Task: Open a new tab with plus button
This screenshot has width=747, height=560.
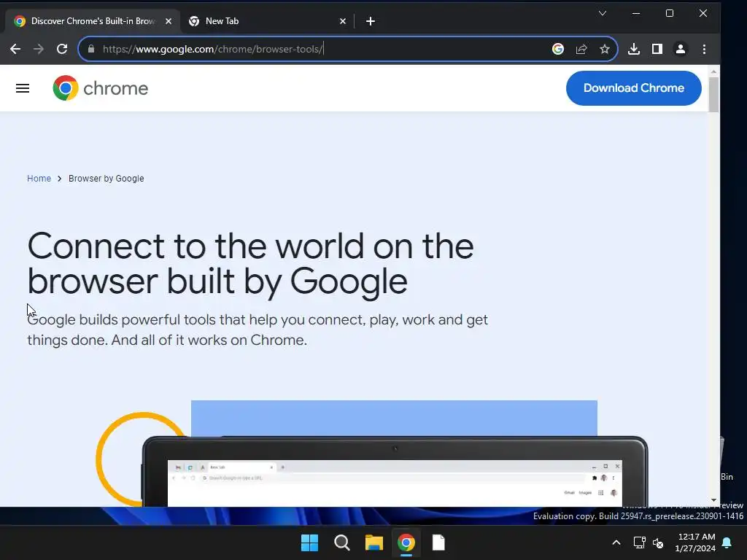Action: pos(370,21)
